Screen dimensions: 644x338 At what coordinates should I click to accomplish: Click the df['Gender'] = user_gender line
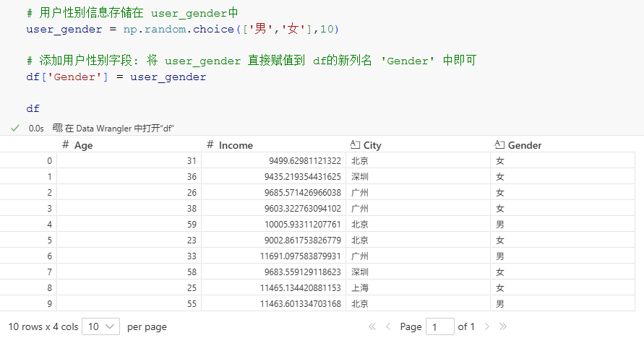pos(116,77)
